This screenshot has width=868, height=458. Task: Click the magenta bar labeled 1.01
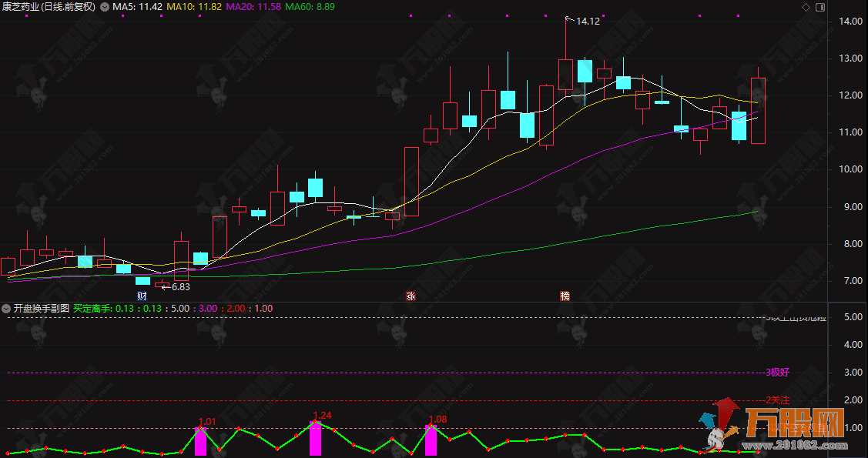[x=201, y=442]
